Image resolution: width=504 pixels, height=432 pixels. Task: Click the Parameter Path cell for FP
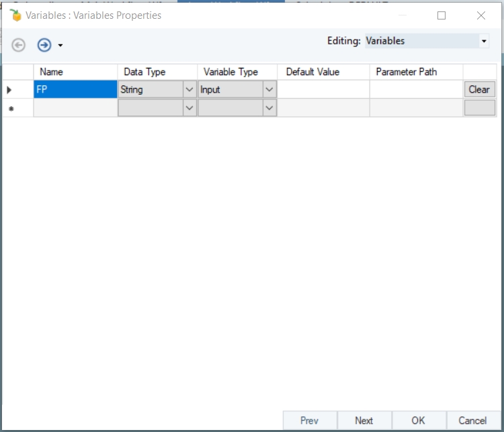point(415,89)
